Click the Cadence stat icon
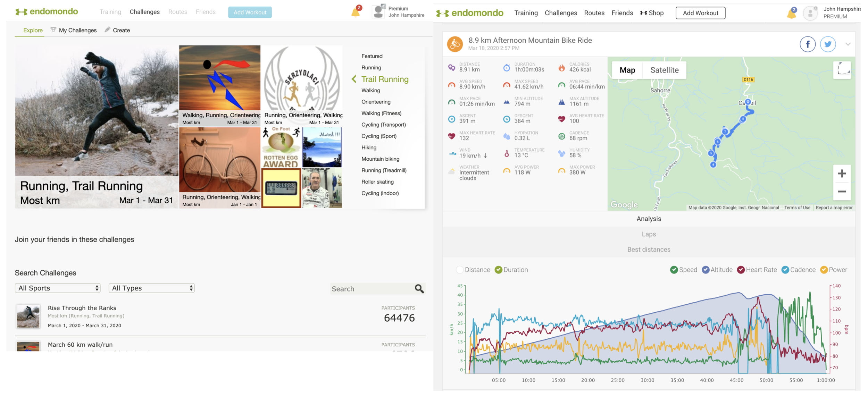Viewport: 868px width, 397px height. [x=561, y=136]
